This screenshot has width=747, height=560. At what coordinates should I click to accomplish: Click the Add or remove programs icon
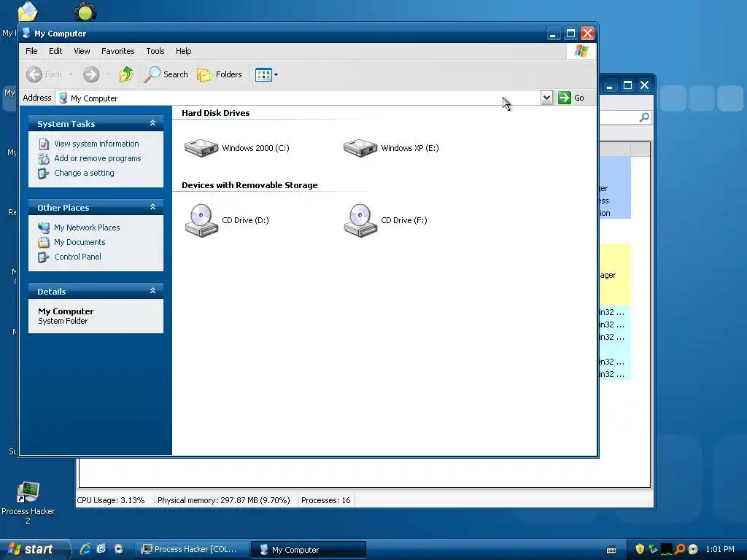pyautogui.click(x=44, y=158)
